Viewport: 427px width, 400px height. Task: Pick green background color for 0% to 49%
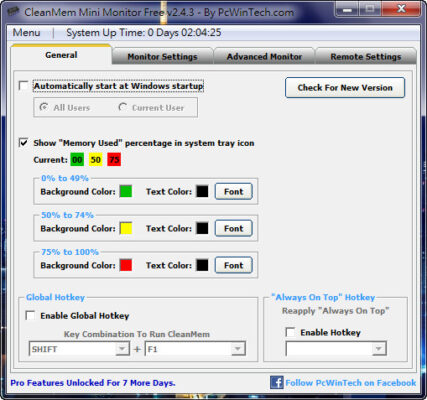click(126, 191)
